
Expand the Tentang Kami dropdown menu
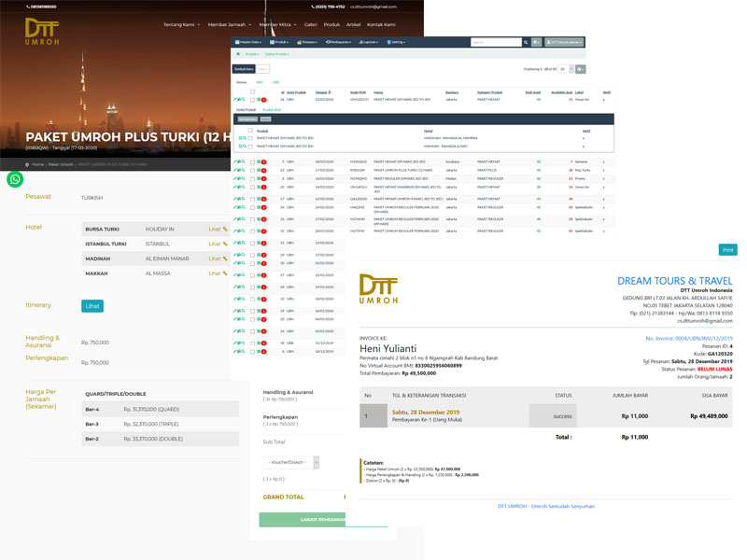(x=182, y=24)
